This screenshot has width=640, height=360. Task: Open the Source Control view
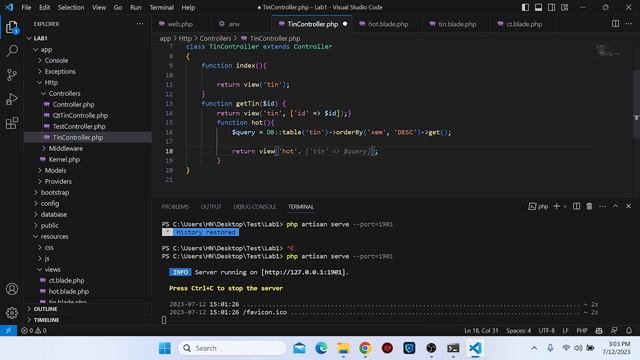tap(12, 75)
